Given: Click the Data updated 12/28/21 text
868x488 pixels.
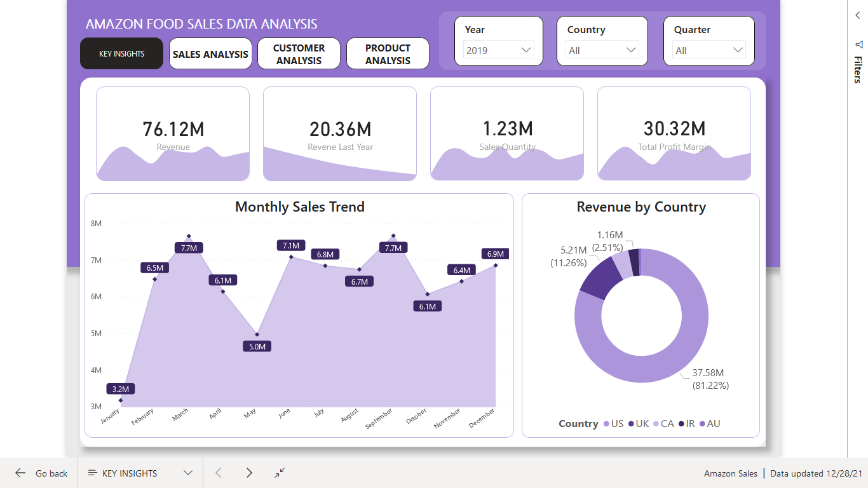Looking at the screenshot, I should pyautogui.click(x=817, y=473).
